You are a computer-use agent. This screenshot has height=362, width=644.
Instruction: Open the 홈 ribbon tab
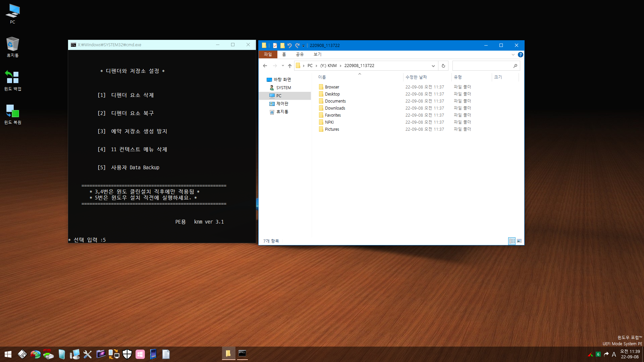click(284, 54)
